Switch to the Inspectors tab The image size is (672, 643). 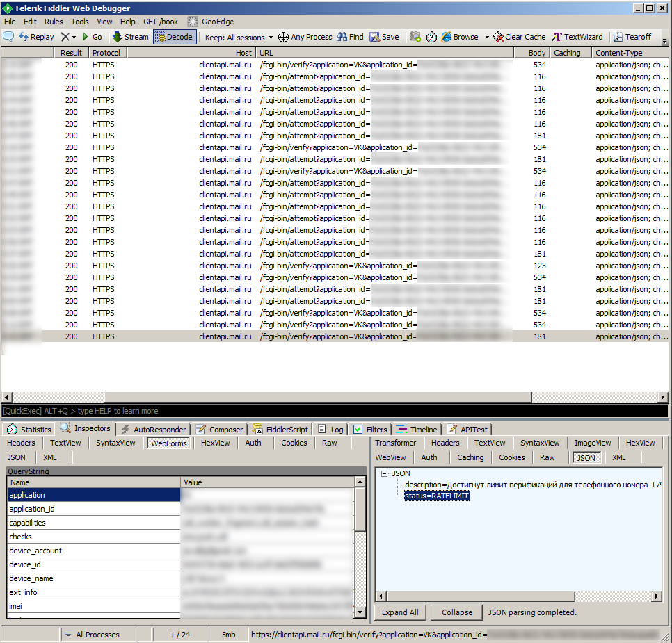85,428
